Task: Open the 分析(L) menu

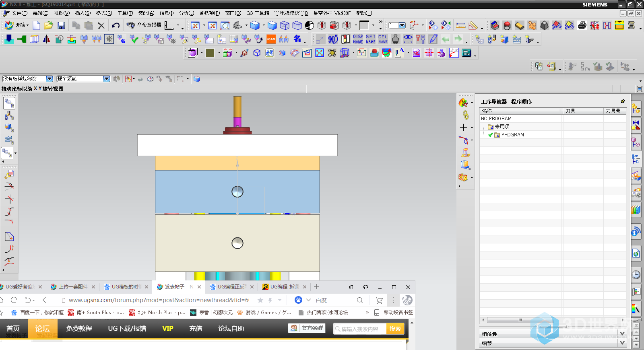Action: (186, 13)
